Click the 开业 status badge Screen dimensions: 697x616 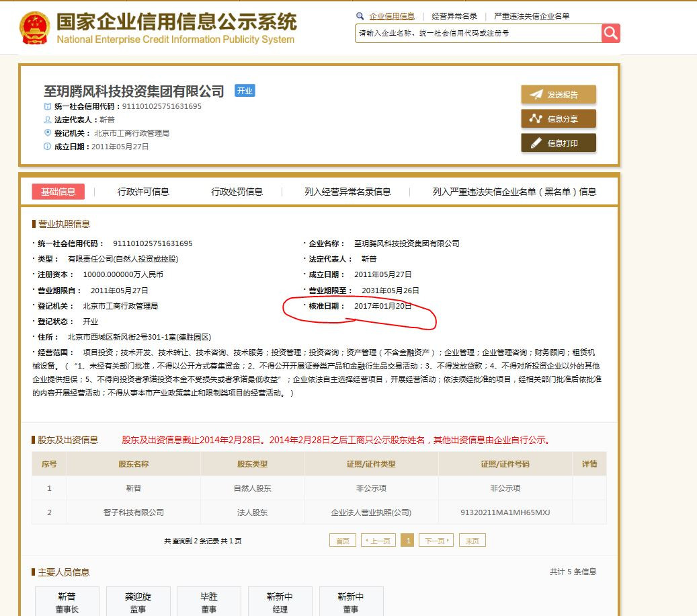click(x=245, y=91)
